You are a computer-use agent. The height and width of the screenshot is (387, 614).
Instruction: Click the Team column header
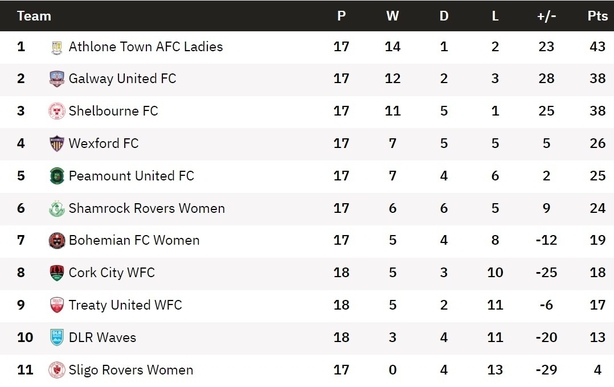click(34, 16)
